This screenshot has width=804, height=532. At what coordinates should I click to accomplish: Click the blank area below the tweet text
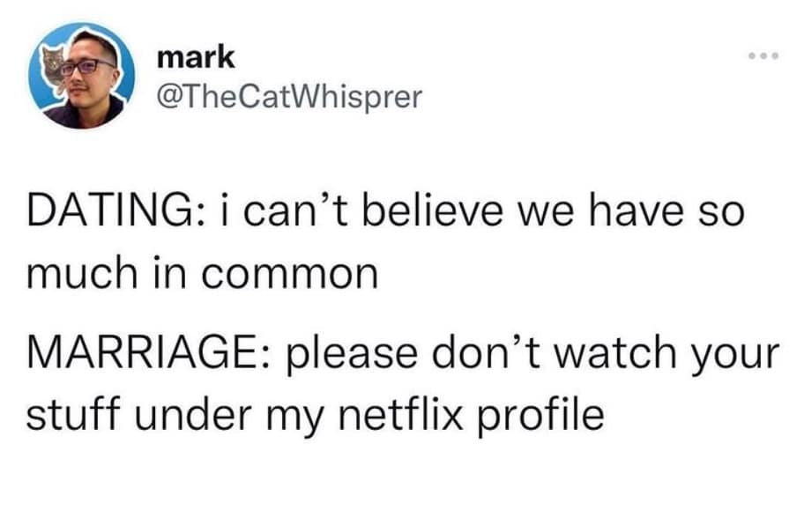402,487
